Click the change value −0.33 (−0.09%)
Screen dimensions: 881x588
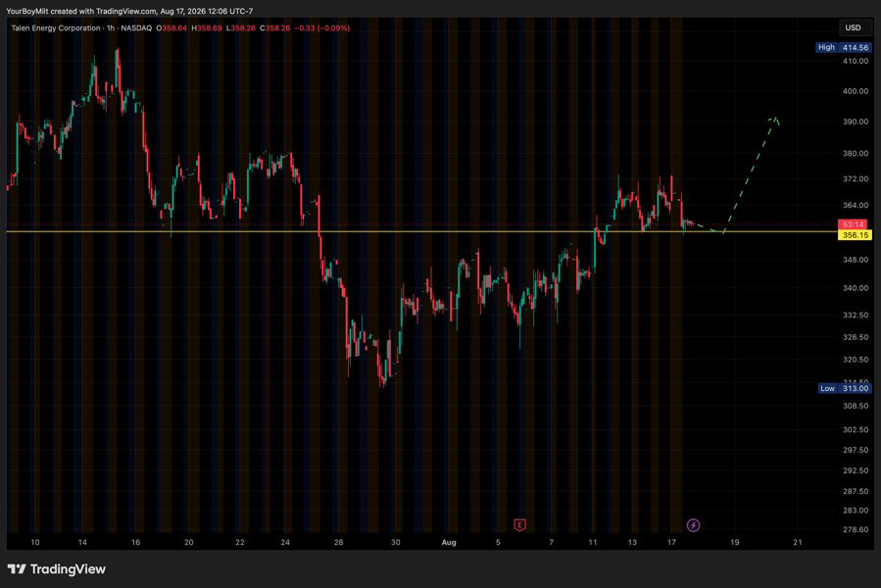tap(322, 28)
